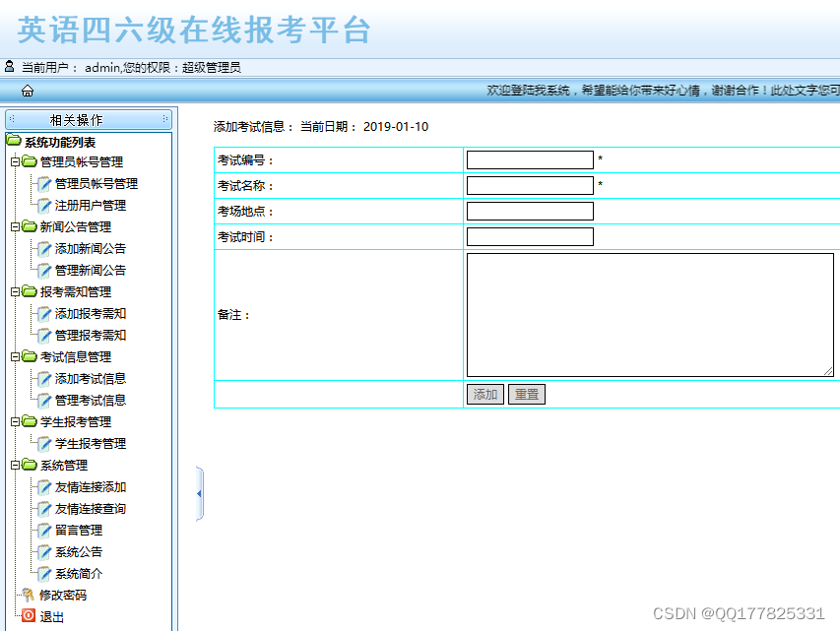Click the page icon next to 添加报考需知
The image size is (840, 631).
tap(44, 314)
